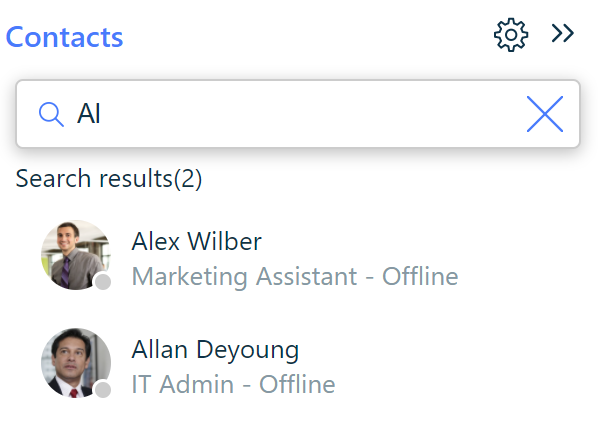
Task: Select the Allan Deyoung result row
Action: (298, 363)
